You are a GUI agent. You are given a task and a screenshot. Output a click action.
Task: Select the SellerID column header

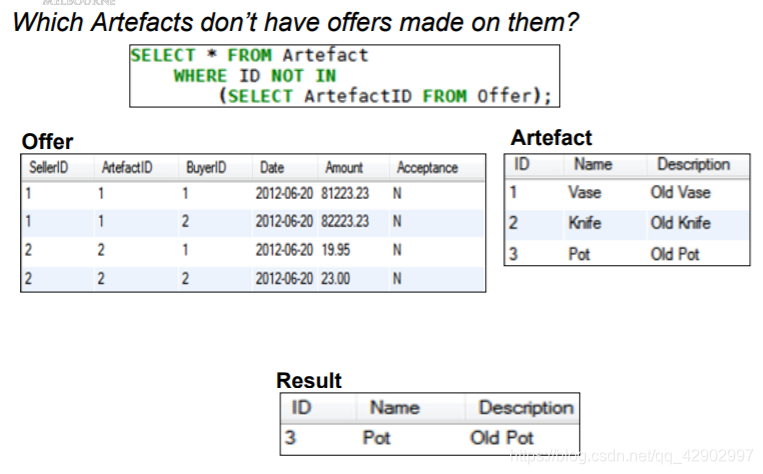tap(48, 167)
